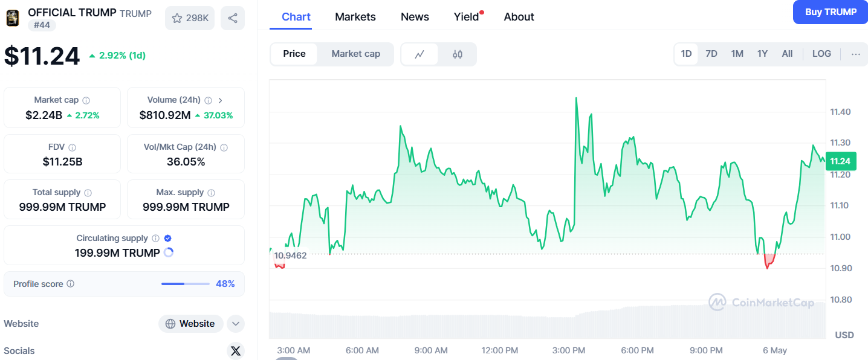
Task: Expand Volume (24h) details chevron
Action: pos(220,100)
